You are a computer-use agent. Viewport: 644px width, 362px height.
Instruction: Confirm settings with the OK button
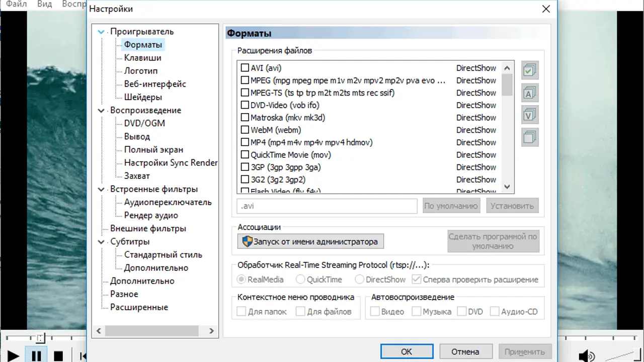tap(407, 352)
